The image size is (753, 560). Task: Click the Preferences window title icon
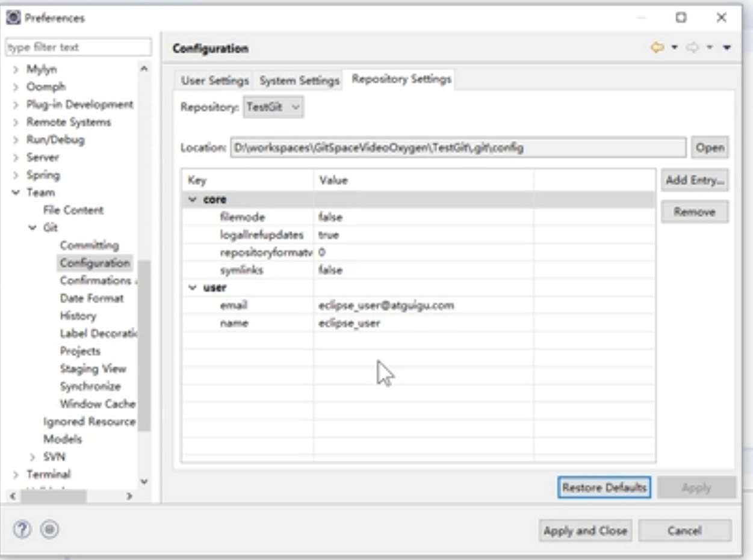tap(13, 17)
